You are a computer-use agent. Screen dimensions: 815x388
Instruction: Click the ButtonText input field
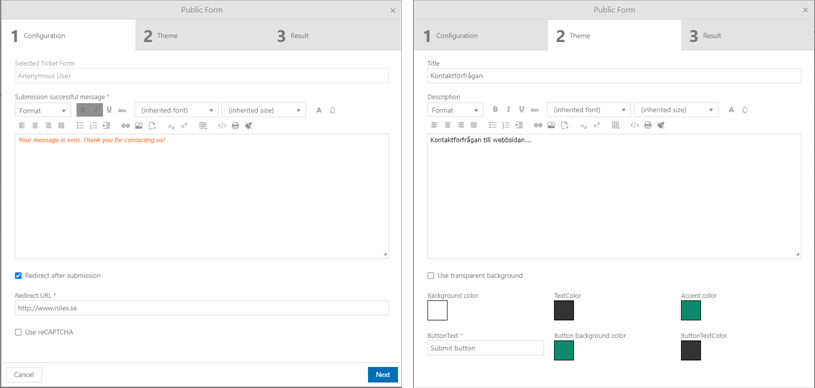tap(485, 348)
